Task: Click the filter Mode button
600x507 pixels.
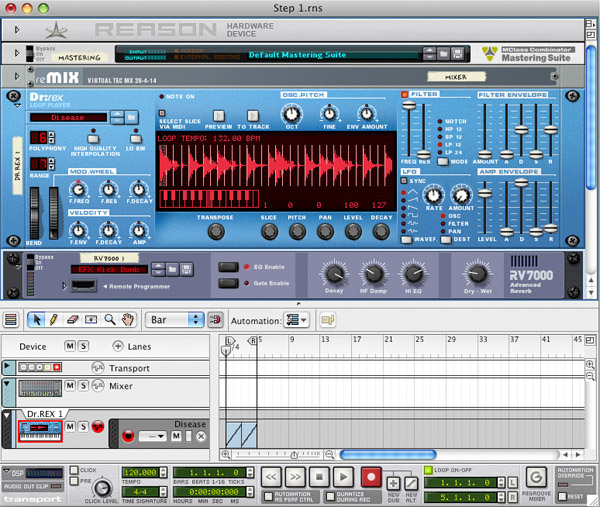Action: click(443, 161)
